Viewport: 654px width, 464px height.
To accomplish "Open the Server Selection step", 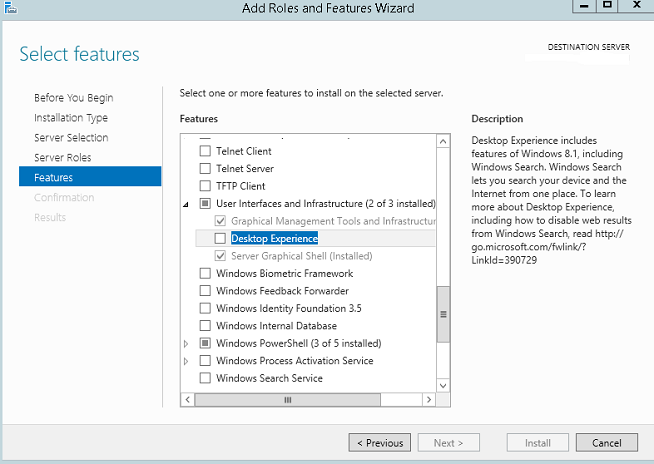I will 71,138.
